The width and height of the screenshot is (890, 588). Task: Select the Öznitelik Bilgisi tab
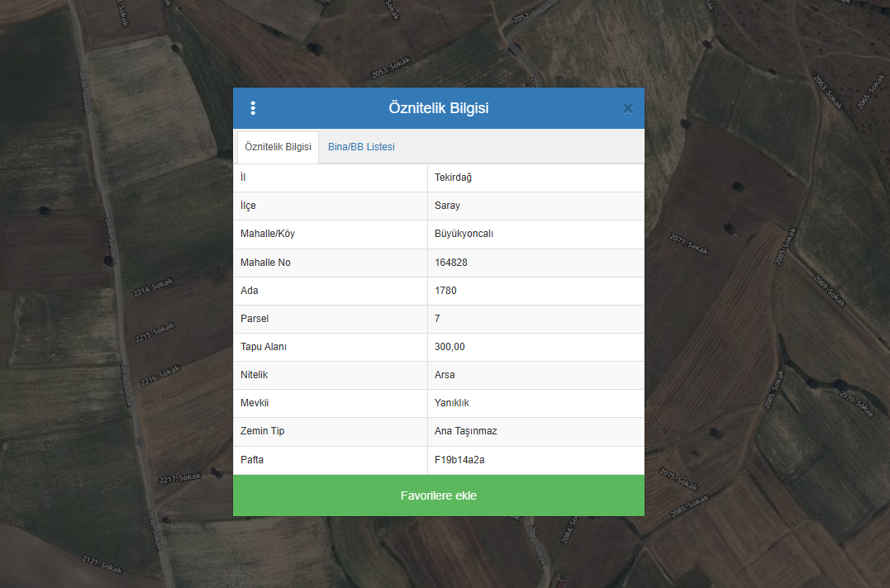pos(278,147)
